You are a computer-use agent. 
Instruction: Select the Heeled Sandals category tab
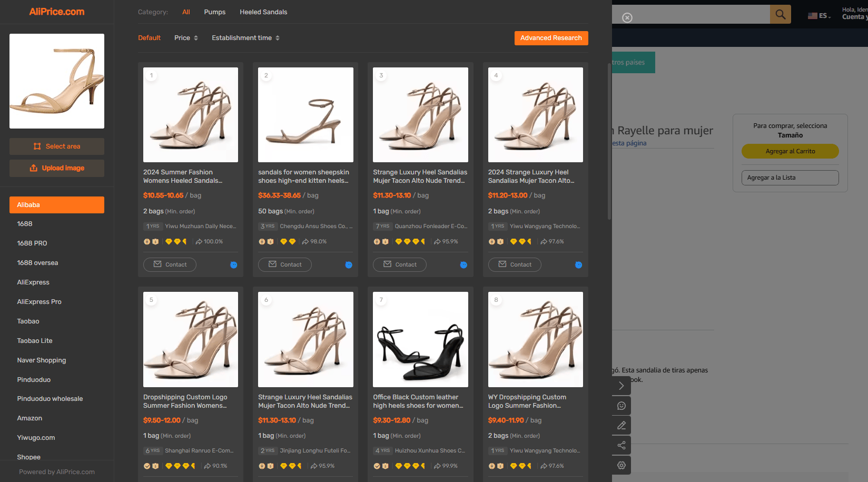click(x=263, y=12)
